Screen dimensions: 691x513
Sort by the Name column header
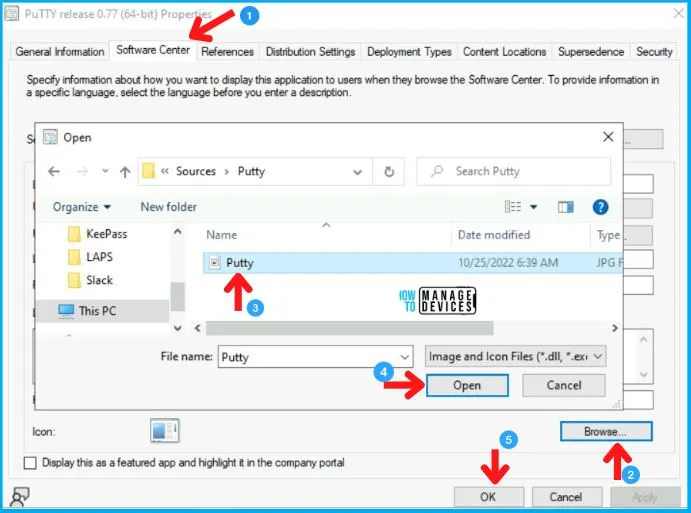pyautogui.click(x=222, y=235)
